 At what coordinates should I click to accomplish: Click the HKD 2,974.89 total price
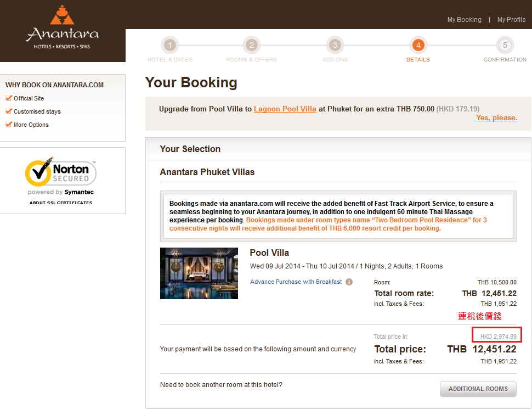pos(498,336)
